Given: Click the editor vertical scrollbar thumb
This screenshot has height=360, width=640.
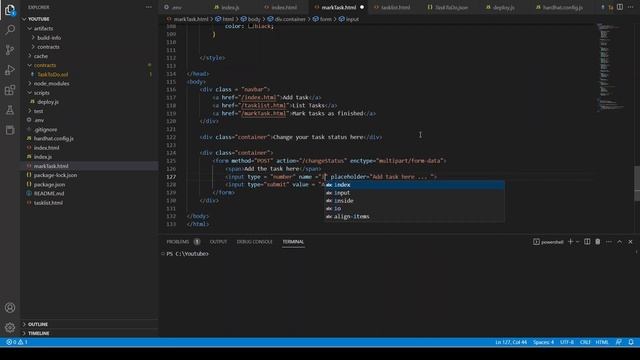Looking at the screenshot, I should tap(637, 183).
